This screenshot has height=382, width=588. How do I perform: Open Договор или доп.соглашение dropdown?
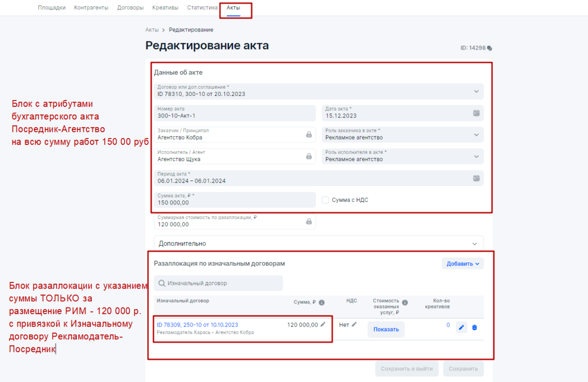click(319, 91)
